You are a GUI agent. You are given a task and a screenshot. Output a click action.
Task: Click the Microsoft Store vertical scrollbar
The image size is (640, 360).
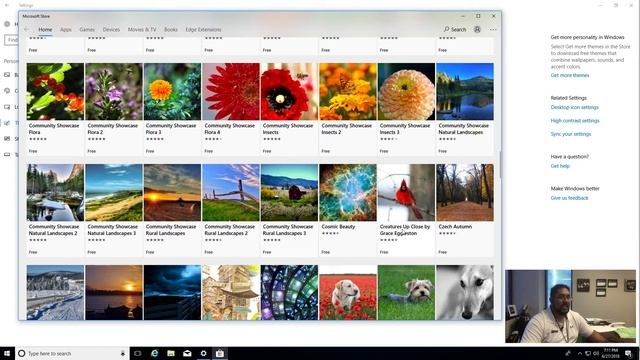point(500,165)
